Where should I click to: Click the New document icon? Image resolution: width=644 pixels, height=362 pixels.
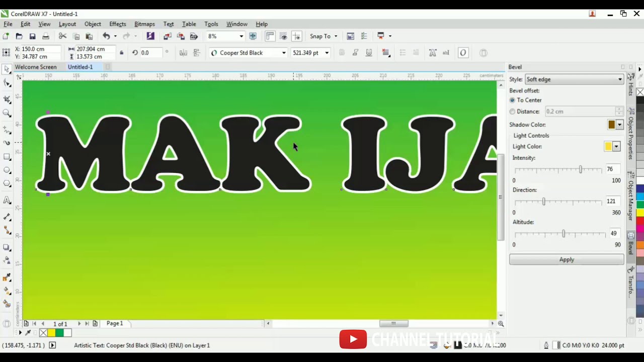[6, 36]
